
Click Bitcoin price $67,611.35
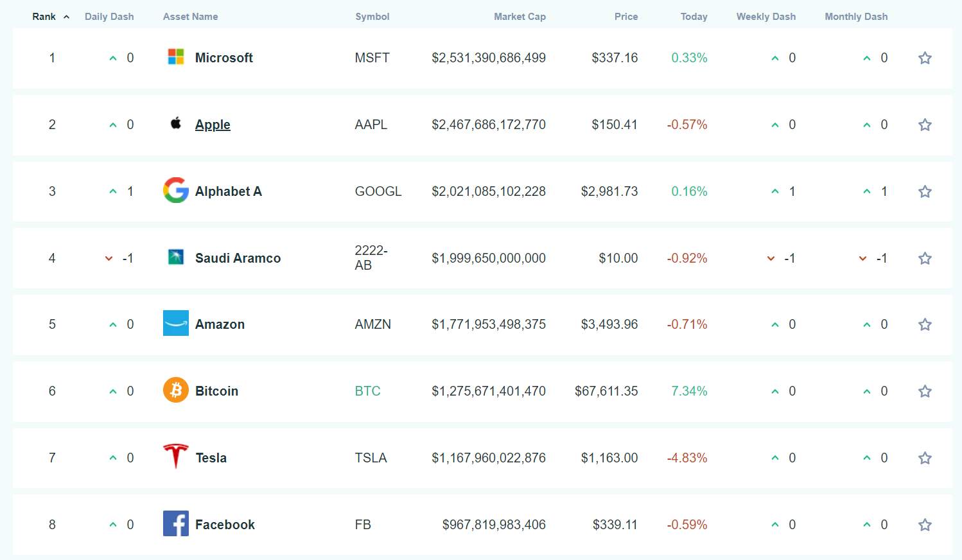coord(606,391)
